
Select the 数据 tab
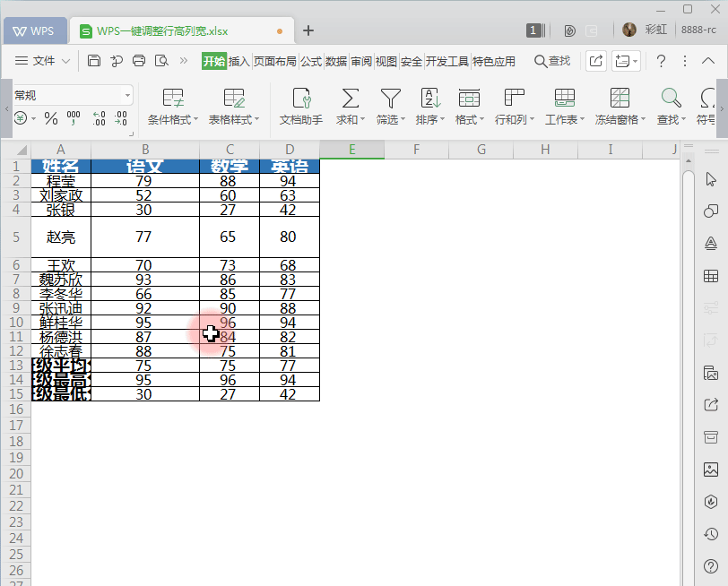(336, 61)
